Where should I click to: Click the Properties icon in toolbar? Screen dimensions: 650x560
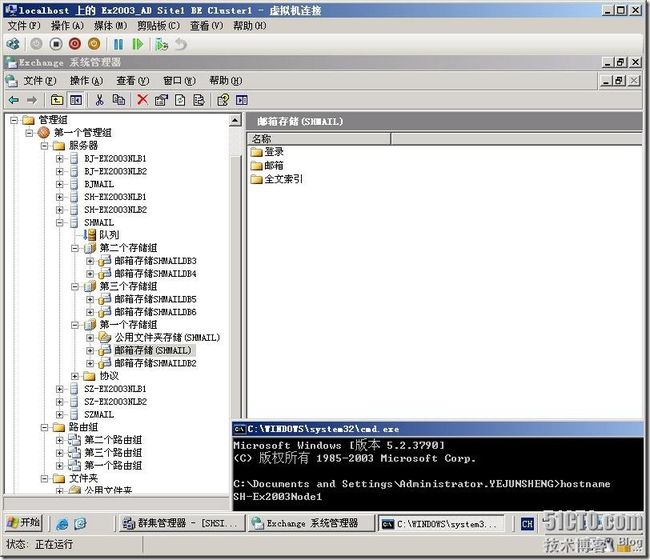point(161,99)
